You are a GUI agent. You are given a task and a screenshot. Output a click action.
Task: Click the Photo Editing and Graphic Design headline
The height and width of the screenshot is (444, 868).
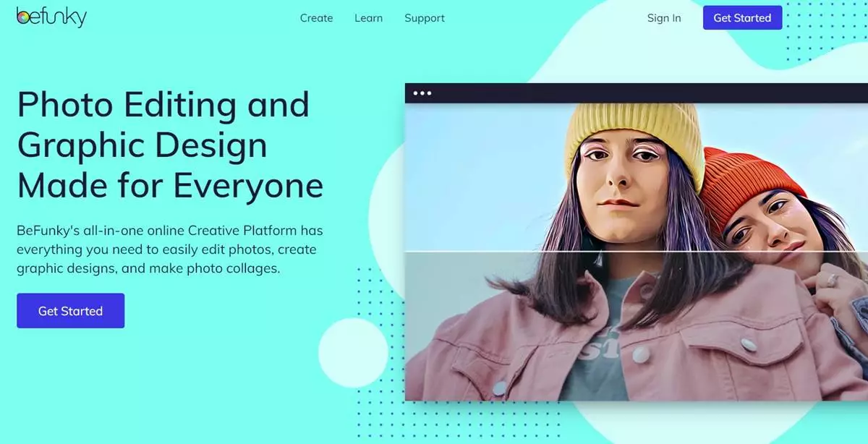click(170, 145)
